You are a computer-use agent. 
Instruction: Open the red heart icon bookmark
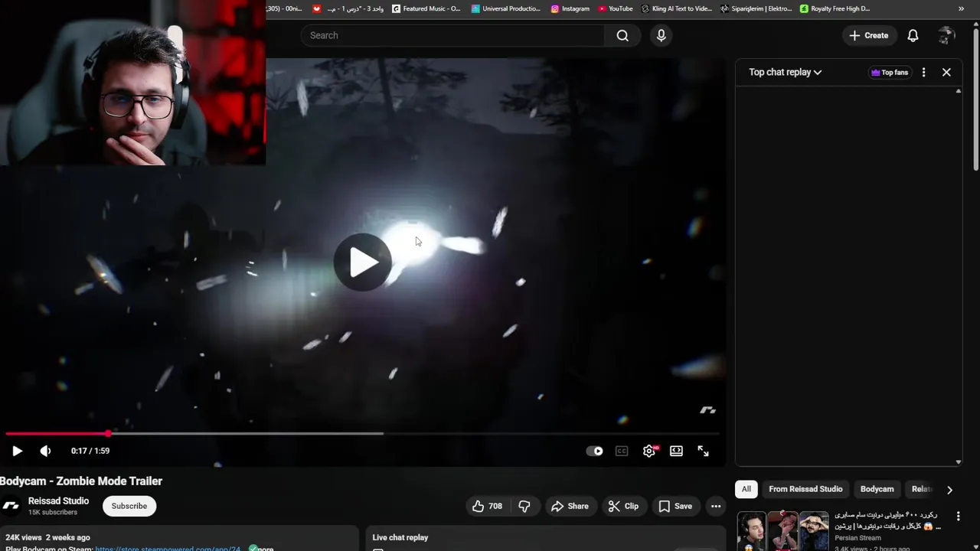pos(317,8)
